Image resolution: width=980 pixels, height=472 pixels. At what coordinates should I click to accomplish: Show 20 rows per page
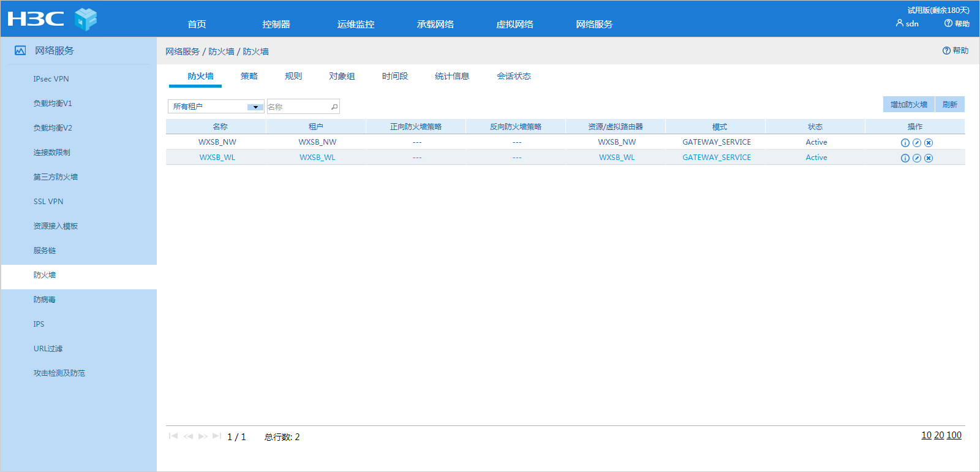pyautogui.click(x=939, y=435)
